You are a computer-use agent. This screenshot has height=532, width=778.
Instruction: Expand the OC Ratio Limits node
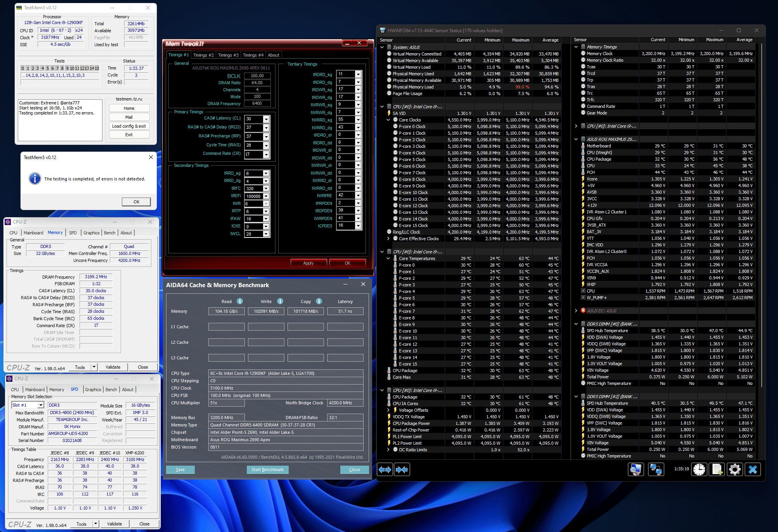[388, 450]
